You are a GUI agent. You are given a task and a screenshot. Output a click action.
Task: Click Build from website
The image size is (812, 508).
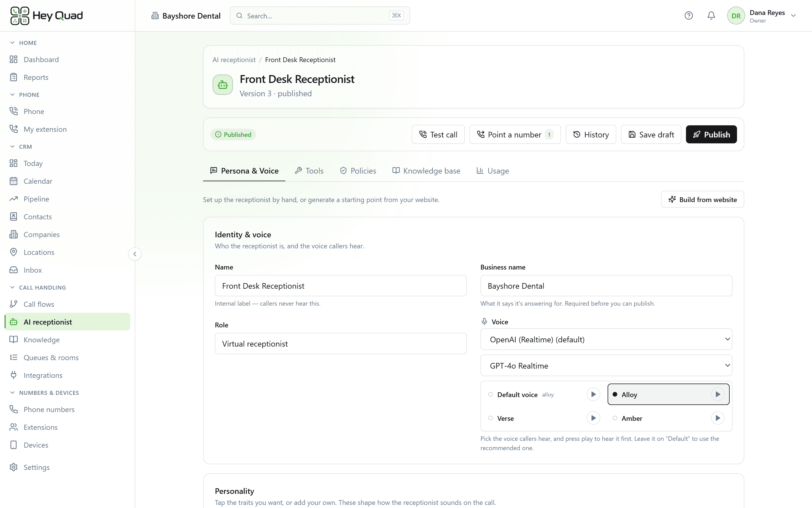(702, 200)
